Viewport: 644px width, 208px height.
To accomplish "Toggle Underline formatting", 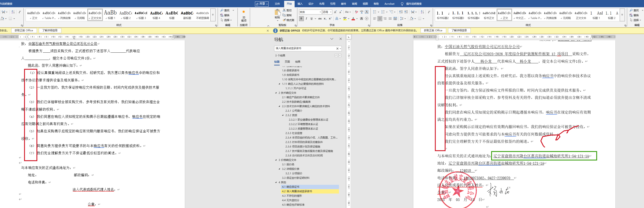I will pos(311,19).
